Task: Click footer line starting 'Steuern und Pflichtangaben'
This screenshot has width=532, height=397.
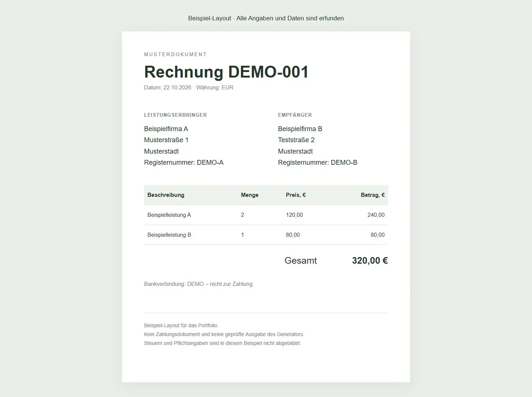Action: tap(222, 343)
